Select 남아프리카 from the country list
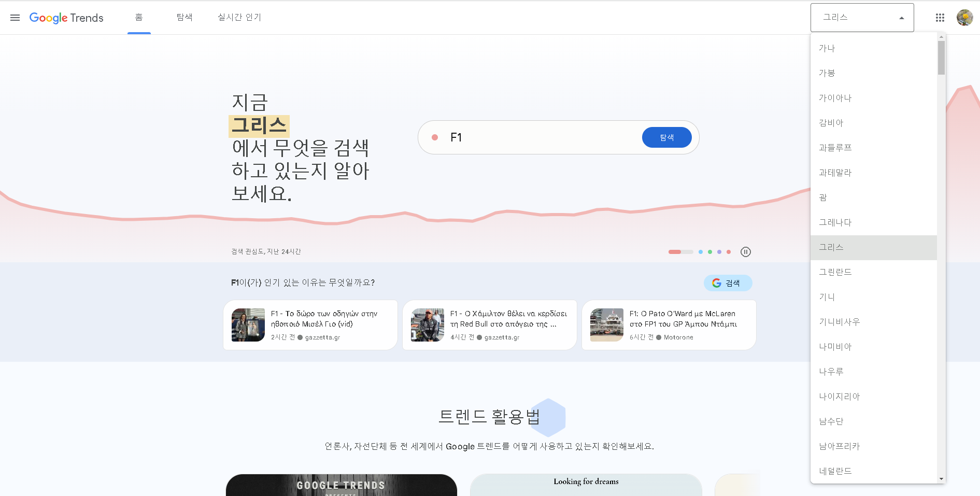The image size is (980, 496). point(874,446)
